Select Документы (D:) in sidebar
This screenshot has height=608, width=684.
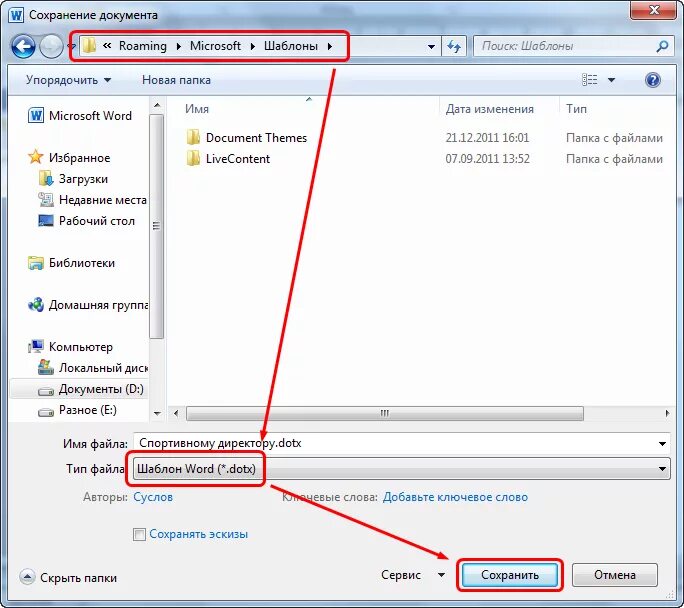pyautogui.click(x=101, y=389)
